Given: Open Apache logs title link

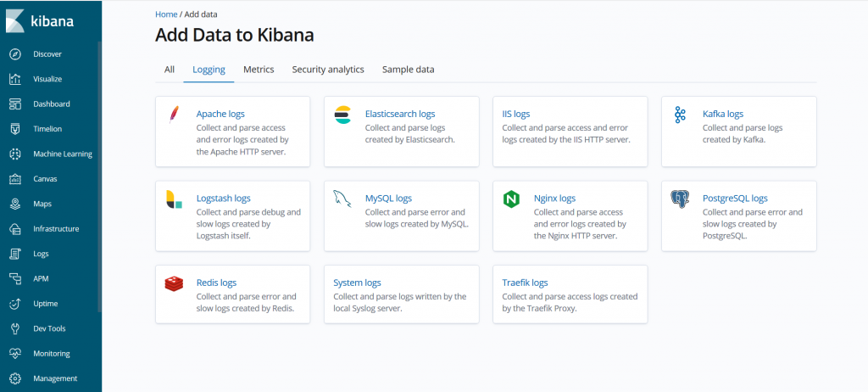Looking at the screenshot, I should [x=220, y=114].
